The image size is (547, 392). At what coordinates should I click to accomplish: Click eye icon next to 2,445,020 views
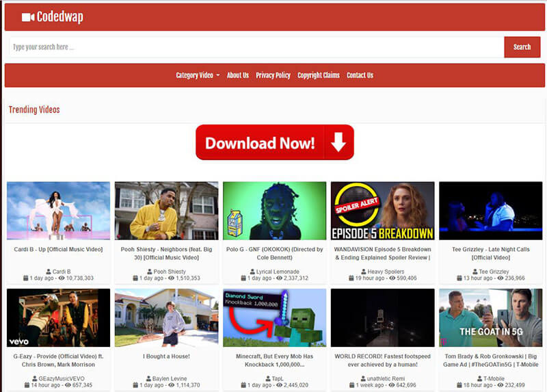pyautogui.click(x=280, y=385)
